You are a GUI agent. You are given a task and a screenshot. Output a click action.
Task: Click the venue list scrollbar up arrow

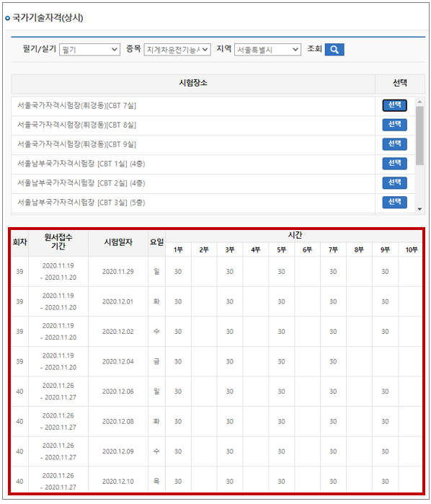click(419, 102)
